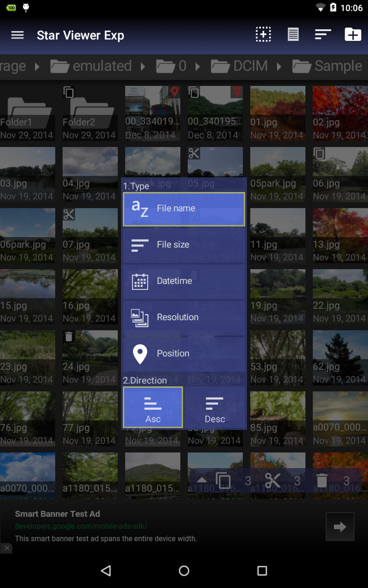Viewport: 368px width, 588px height.
Task: Select Asc sort direction
Action: coord(153,407)
